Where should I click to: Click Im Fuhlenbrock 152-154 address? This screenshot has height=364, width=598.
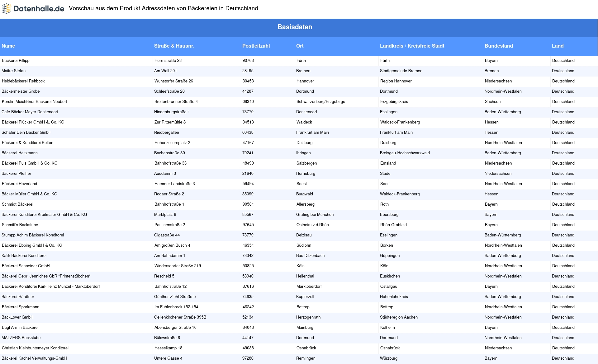point(176,307)
